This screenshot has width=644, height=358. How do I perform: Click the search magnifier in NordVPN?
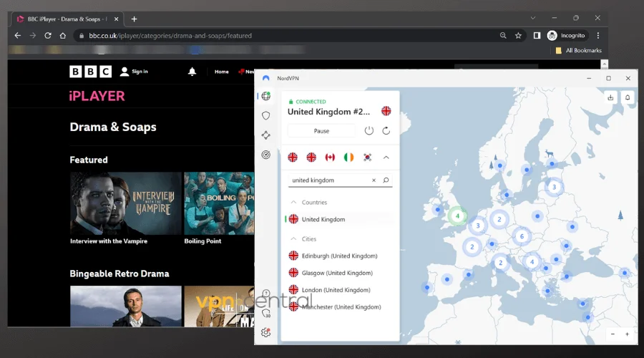[x=386, y=180]
